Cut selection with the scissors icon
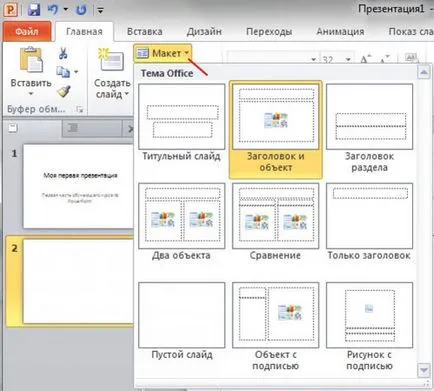 [63, 53]
